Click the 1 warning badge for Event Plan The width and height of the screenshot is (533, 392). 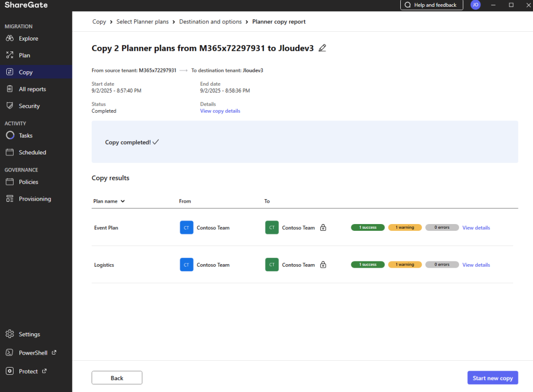click(405, 227)
